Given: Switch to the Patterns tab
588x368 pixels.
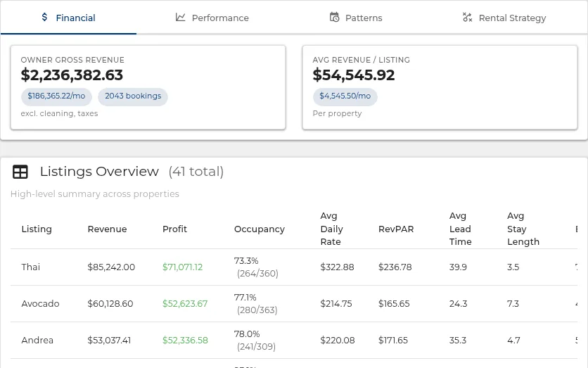Looking at the screenshot, I should [356, 18].
